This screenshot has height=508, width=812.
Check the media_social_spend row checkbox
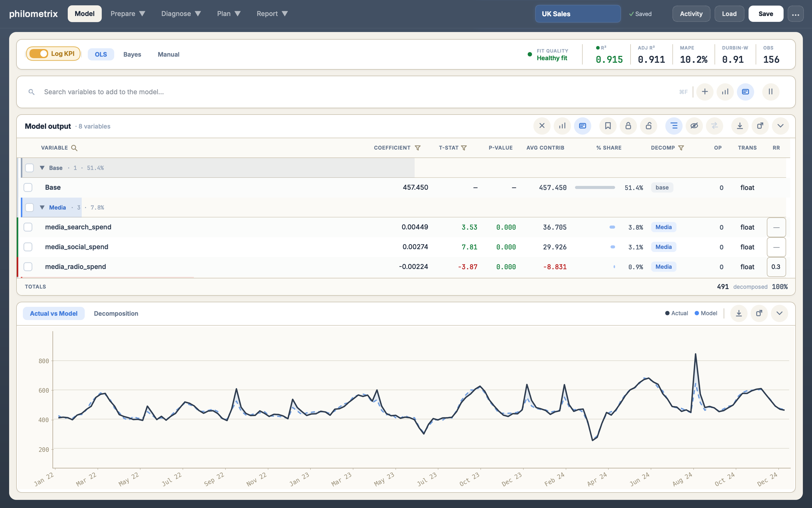click(x=28, y=247)
